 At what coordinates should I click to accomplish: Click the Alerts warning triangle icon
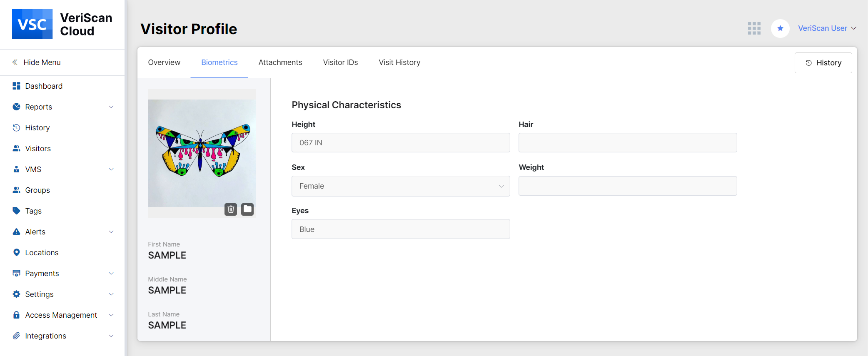click(x=16, y=232)
